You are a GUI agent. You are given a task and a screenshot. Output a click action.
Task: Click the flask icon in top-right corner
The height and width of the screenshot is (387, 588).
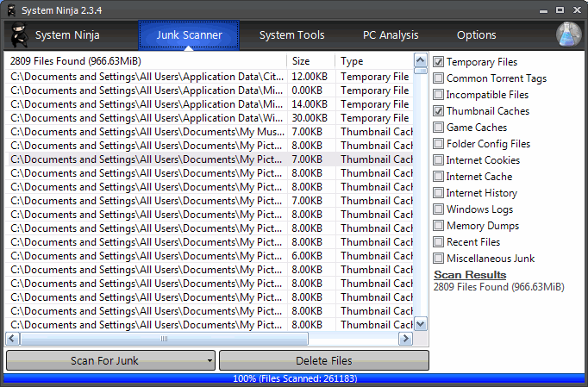pos(568,34)
